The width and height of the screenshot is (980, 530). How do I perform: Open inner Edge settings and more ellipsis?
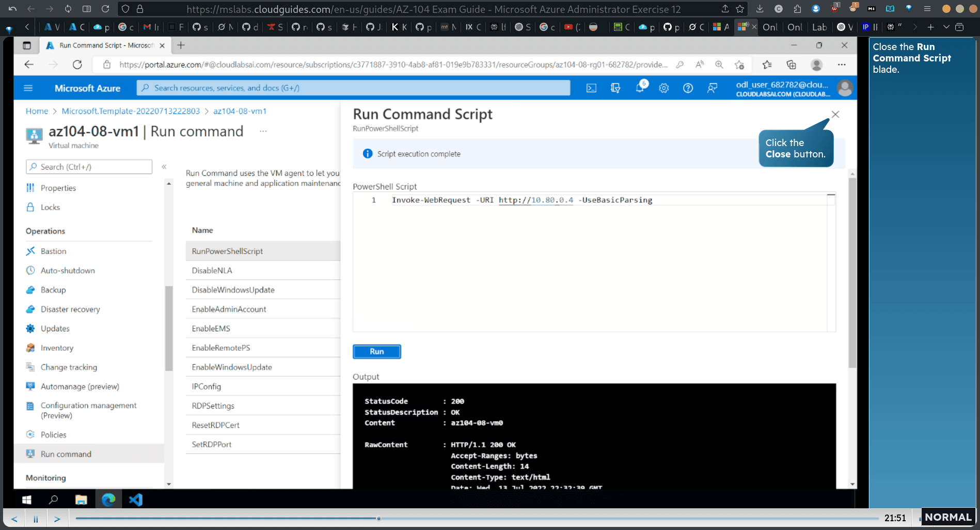842,65
